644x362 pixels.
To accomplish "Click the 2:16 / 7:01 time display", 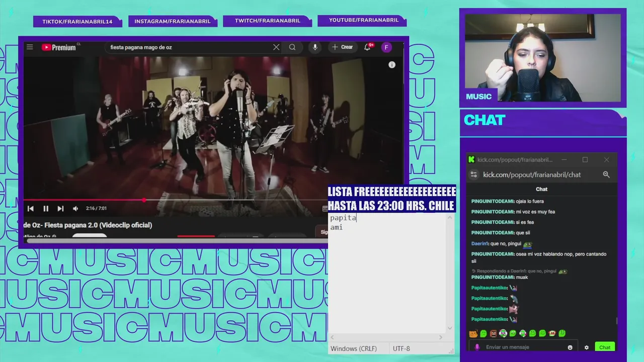I will coord(96,208).
